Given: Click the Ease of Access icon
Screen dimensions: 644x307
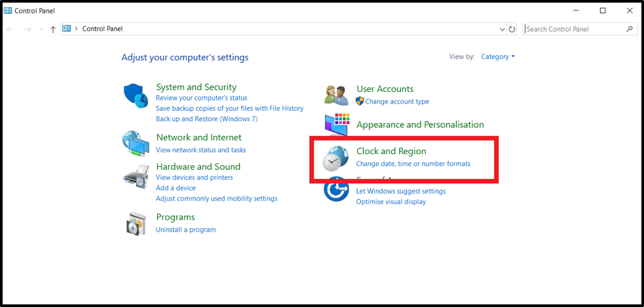Looking at the screenshot, I should pyautogui.click(x=337, y=190).
